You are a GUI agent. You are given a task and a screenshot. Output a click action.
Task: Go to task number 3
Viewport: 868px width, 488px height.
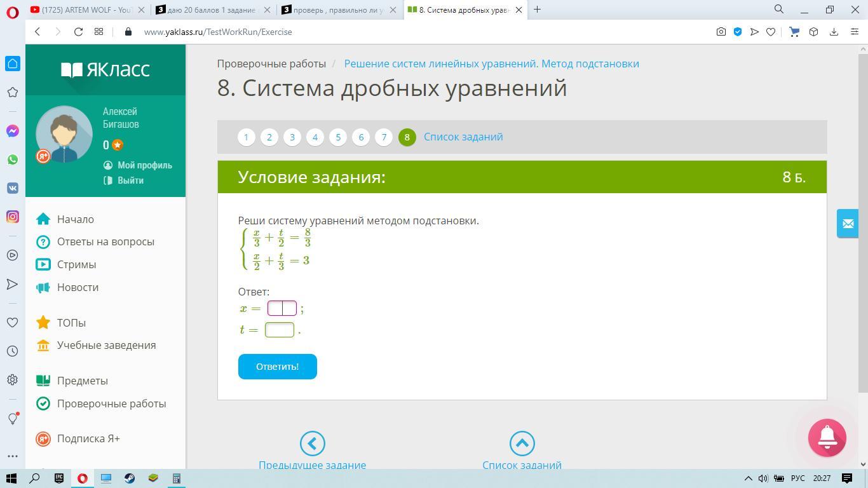pyautogui.click(x=292, y=137)
